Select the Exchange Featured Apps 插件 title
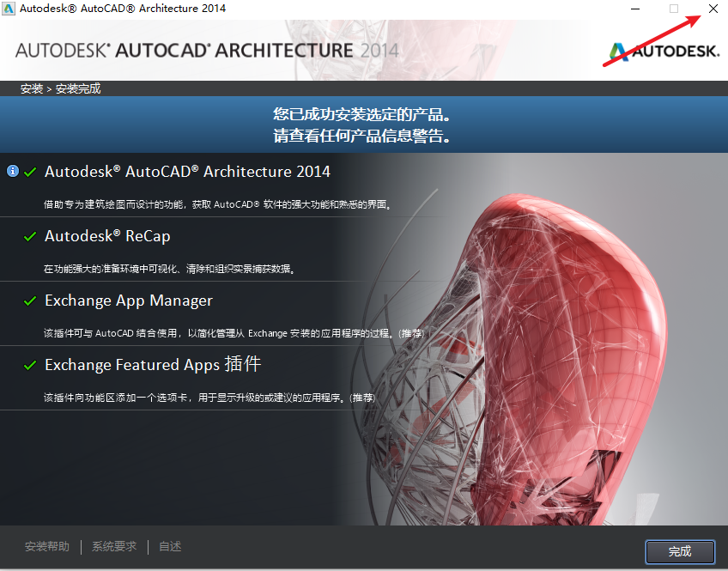This screenshot has width=728, height=571. 153,366
